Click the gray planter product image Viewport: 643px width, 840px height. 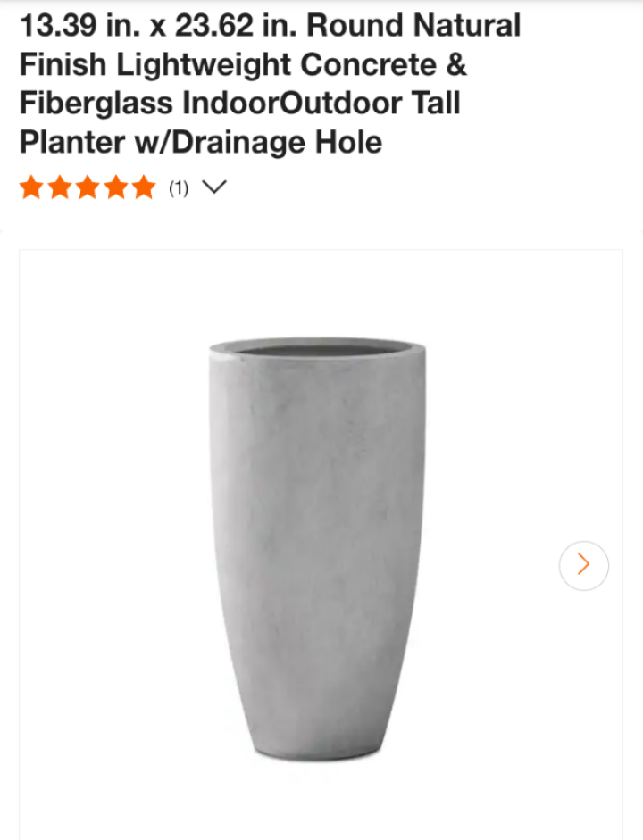tap(318, 549)
